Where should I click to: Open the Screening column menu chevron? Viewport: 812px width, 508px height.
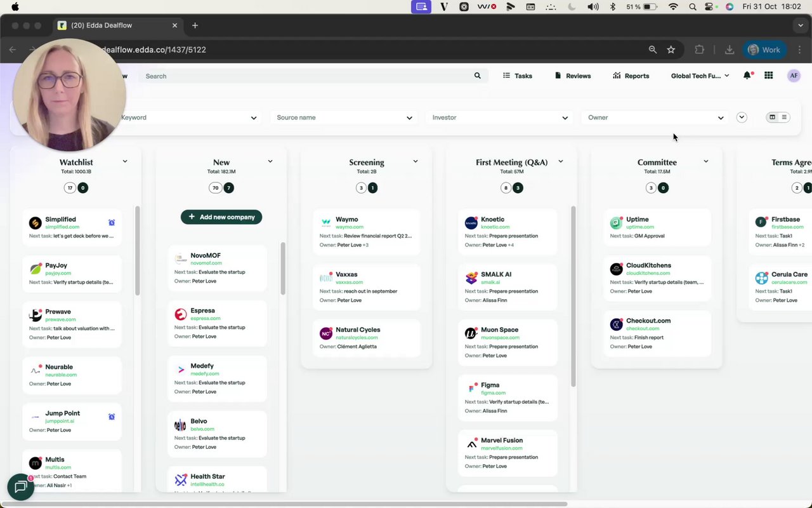416,161
